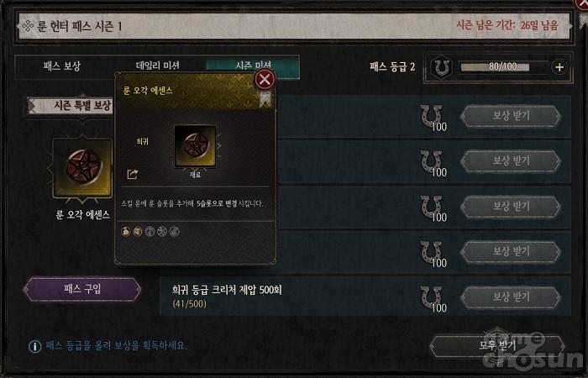Click the info icon next to pass hint
The height and width of the screenshot is (378, 588).
tap(35, 346)
